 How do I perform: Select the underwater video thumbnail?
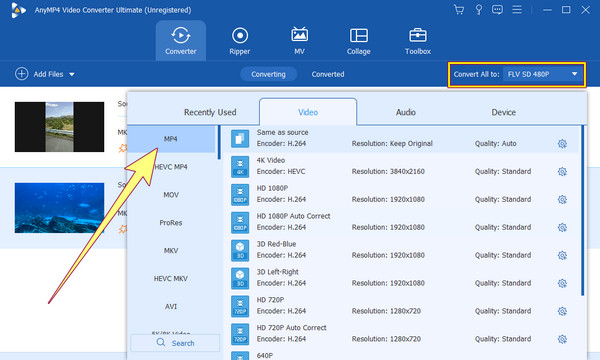click(x=59, y=208)
